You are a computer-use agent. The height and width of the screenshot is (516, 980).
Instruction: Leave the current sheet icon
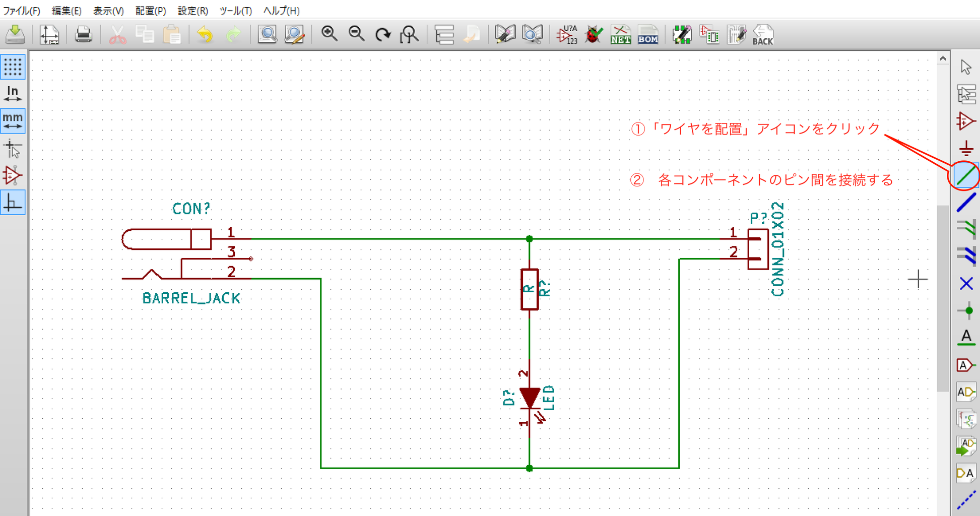(472, 34)
